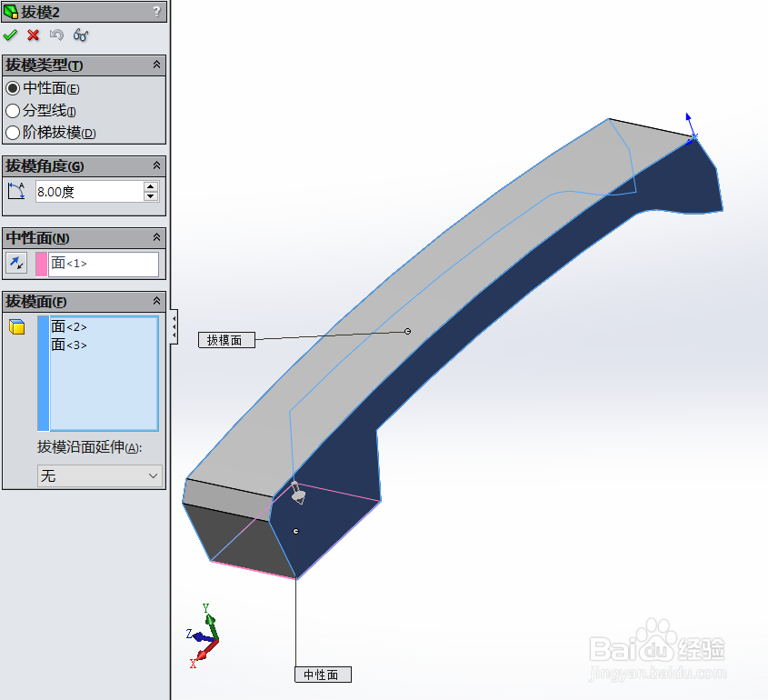Open the 拔模沿面延伸 dropdown

(99, 475)
